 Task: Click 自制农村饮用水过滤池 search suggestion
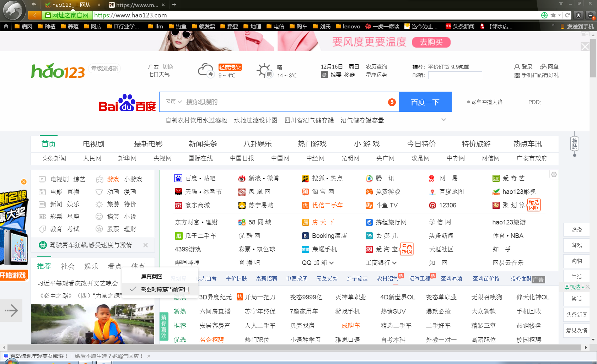[196, 120]
